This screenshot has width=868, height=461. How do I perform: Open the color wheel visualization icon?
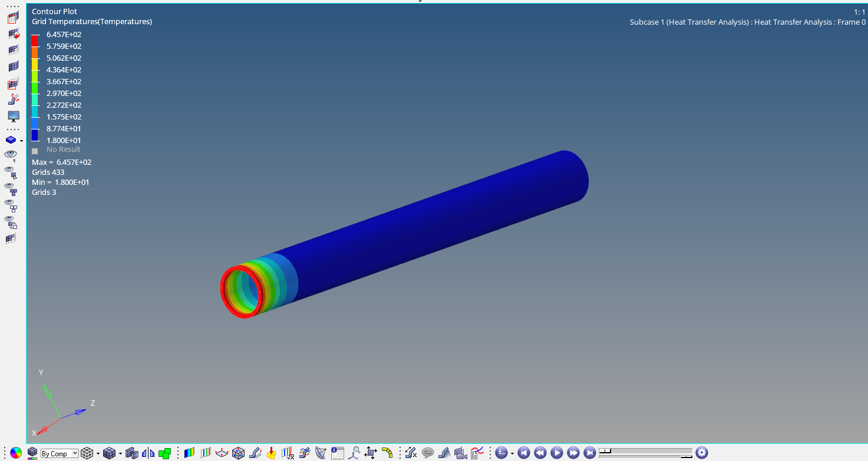(16, 453)
